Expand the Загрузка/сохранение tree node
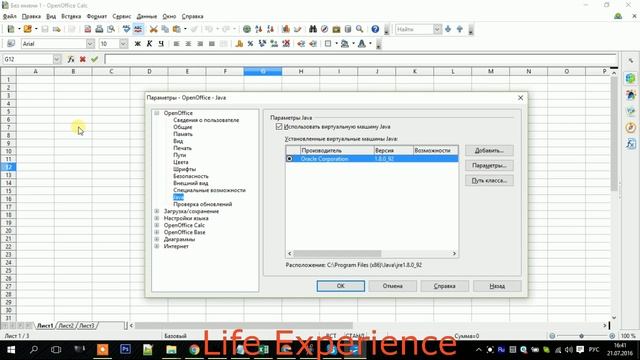The height and width of the screenshot is (360, 640). [157, 211]
